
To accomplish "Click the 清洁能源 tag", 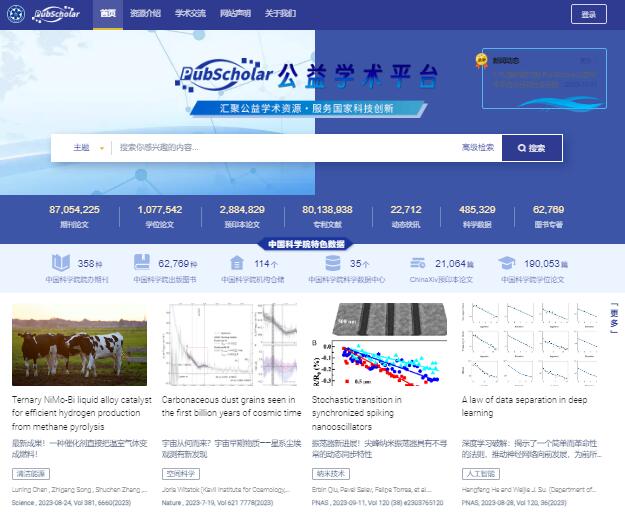I will point(31,474).
